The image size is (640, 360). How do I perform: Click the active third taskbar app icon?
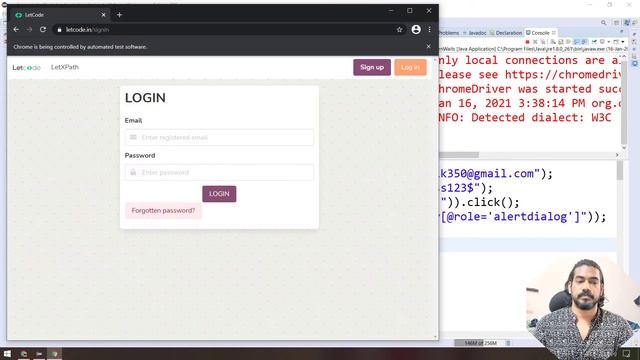(x=55, y=353)
